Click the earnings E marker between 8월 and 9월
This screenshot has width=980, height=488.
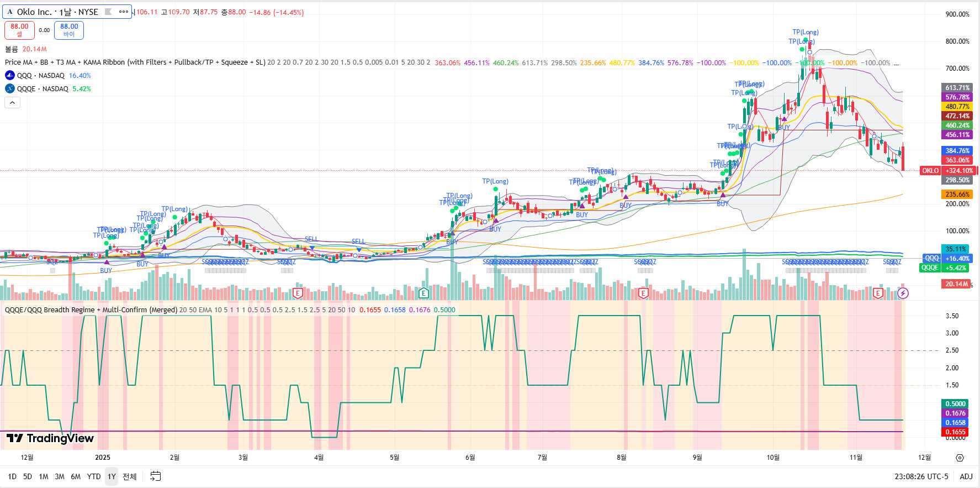coord(643,293)
